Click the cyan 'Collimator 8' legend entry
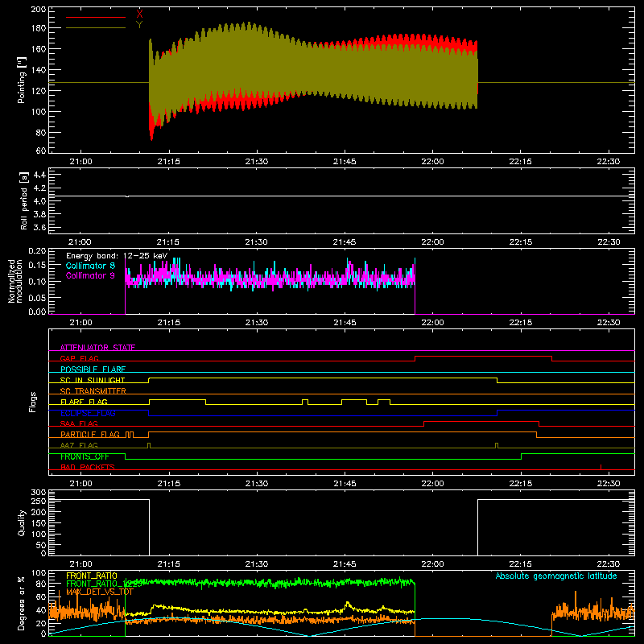Screen dimensions: 644x644 90,266
